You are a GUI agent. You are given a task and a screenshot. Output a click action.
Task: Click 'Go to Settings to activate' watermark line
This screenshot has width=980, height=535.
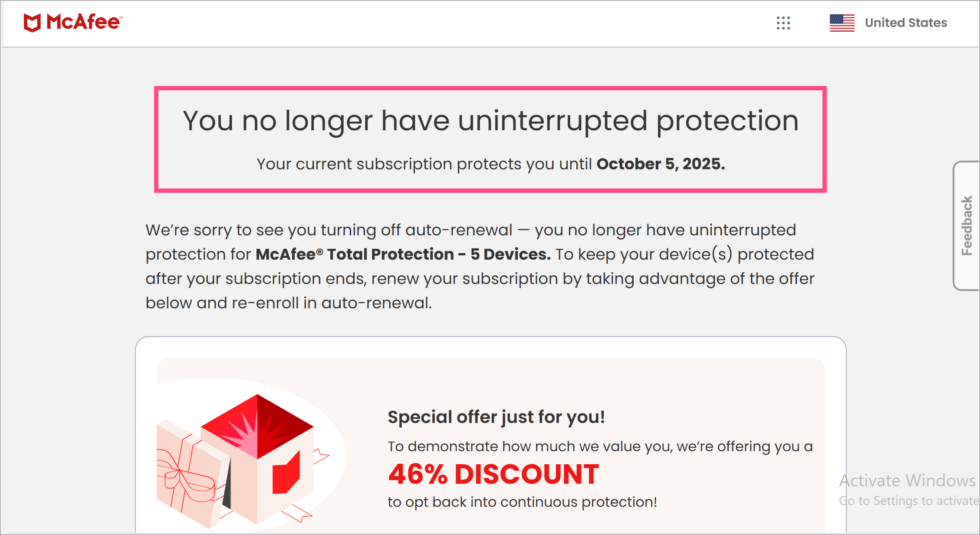click(x=909, y=501)
